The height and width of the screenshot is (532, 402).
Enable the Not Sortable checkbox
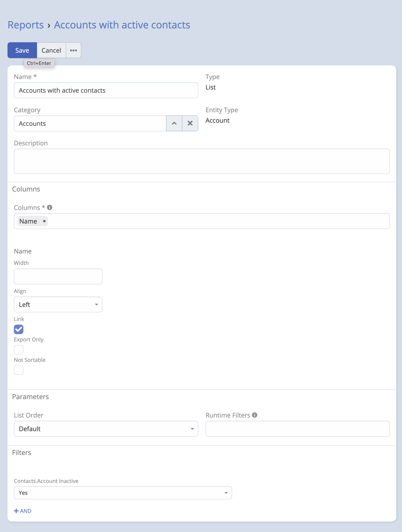(19, 370)
